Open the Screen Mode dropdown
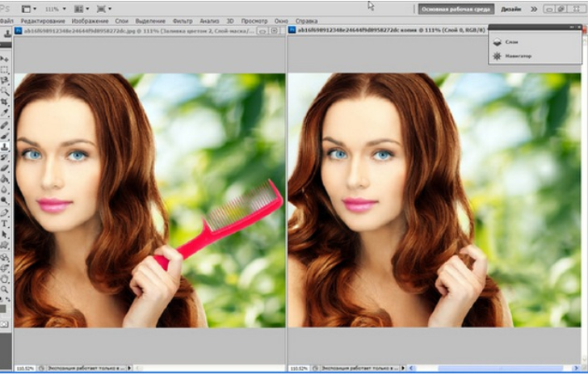 104,9
